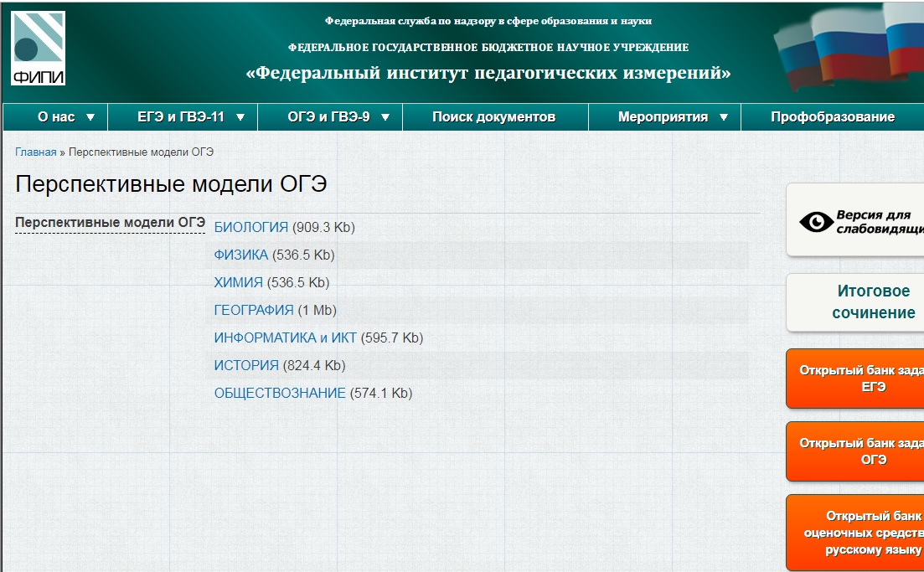
Task: Click the Федеральный институт педагогических измерений title
Action: click(x=488, y=73)
